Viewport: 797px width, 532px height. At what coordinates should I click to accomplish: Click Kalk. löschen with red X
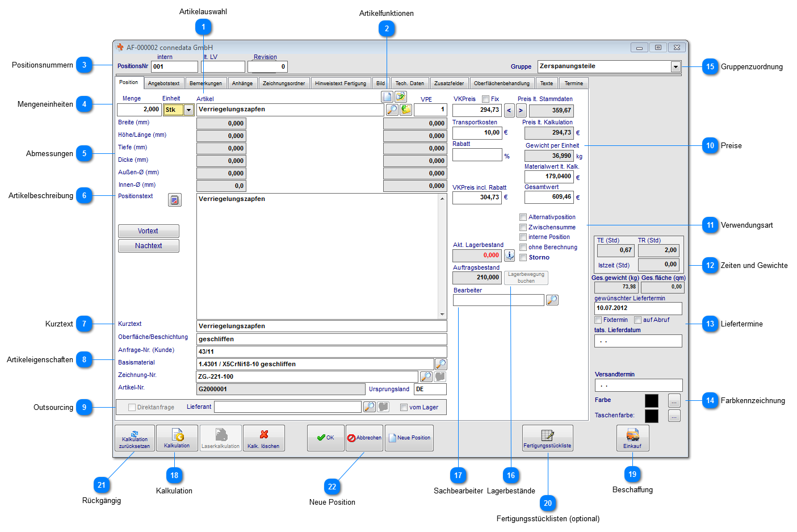point(264,438)
